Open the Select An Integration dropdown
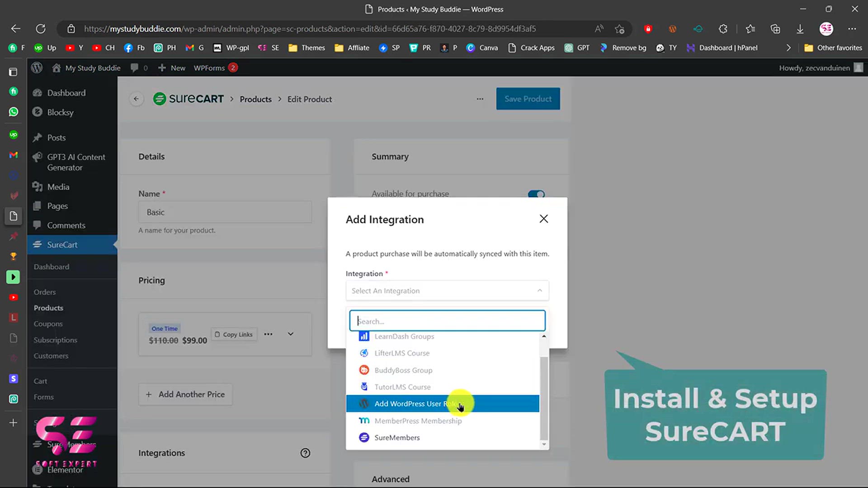 pos(447,291)
